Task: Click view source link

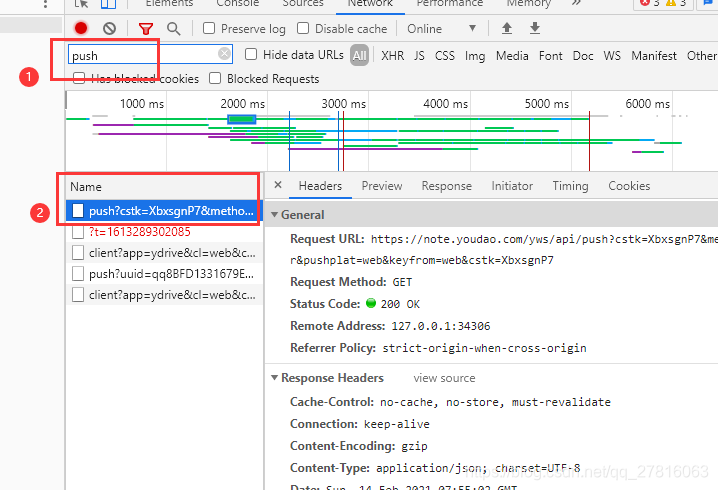Action: click(444, 378)
